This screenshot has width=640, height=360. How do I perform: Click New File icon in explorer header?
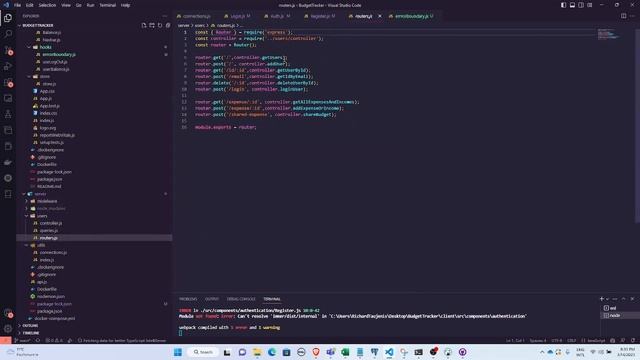coord(144,25)
